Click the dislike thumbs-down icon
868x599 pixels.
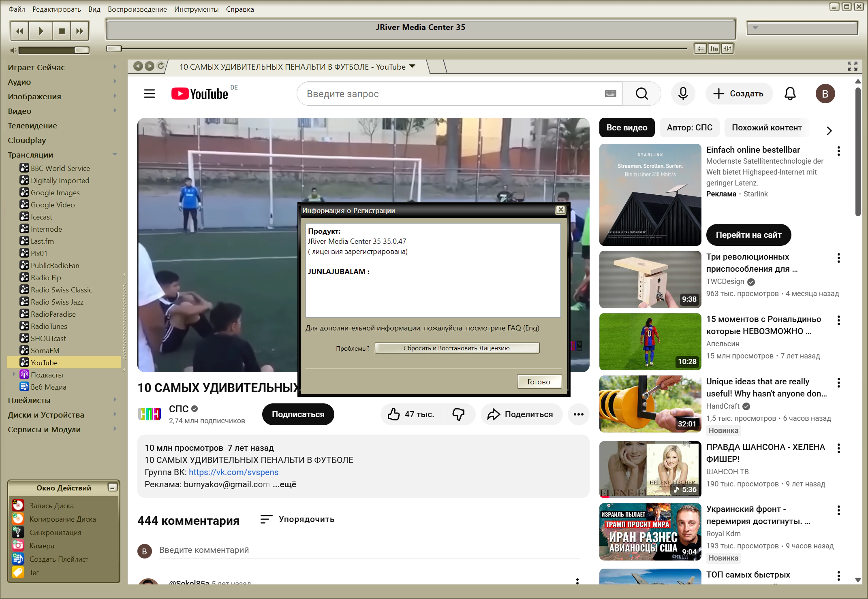[x=458, y=414]
